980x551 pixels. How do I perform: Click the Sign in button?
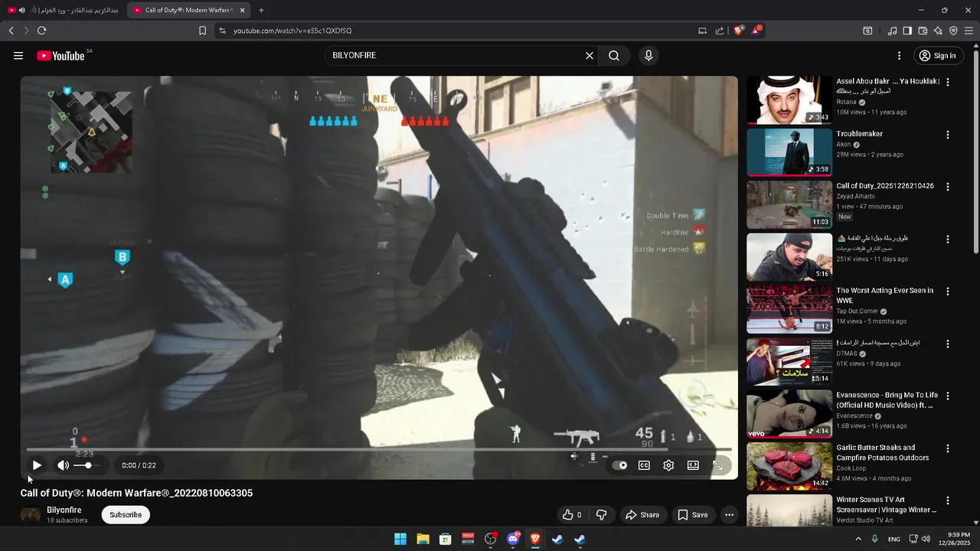[x=937, y=56]
